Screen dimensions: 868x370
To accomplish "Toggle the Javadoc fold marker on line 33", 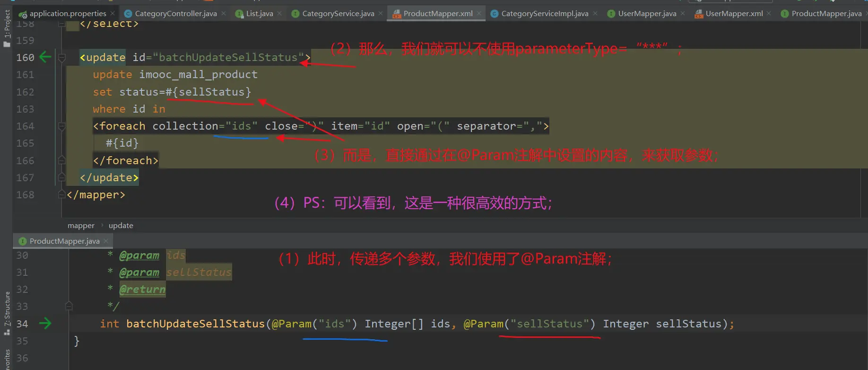I will pos(69,306).
